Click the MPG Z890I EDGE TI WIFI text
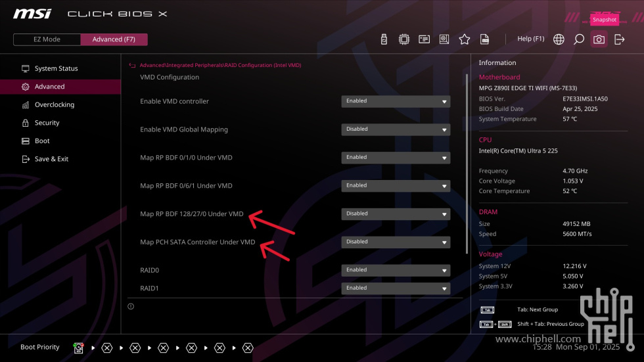The width and height of the screenshot is (644, 362). (x=528, y=88)
